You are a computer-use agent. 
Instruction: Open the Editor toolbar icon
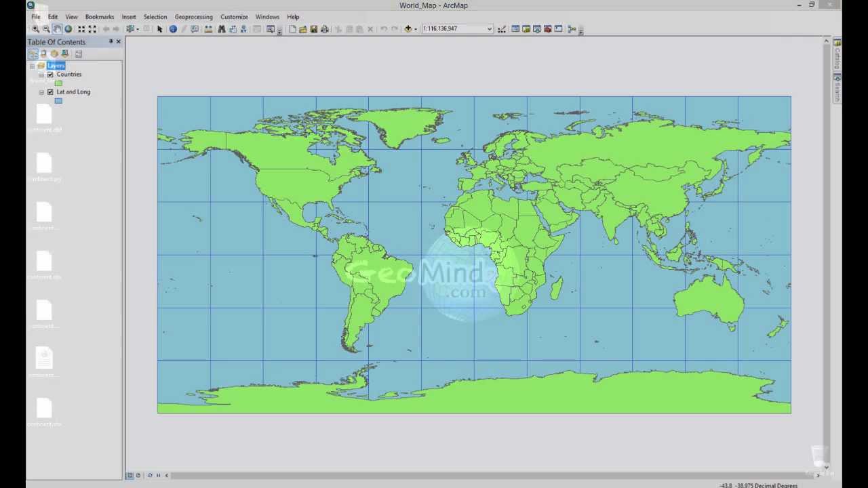(502, 28)
